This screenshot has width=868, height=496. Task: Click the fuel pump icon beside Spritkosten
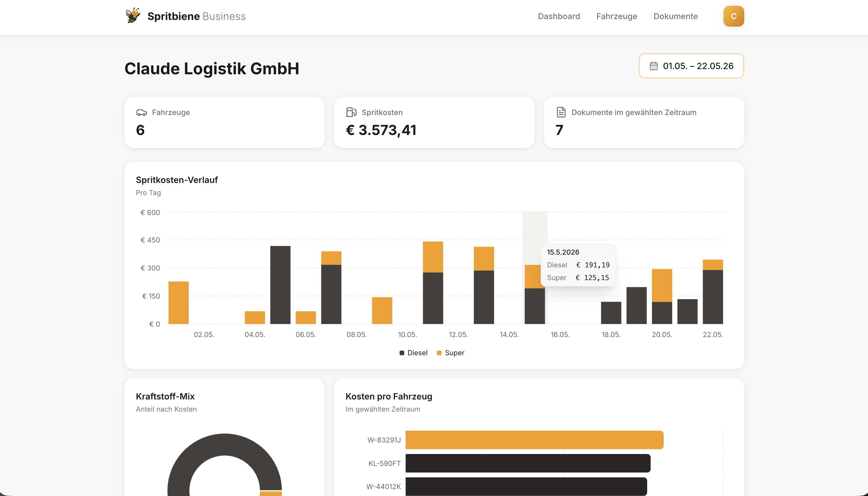point(351,112)
